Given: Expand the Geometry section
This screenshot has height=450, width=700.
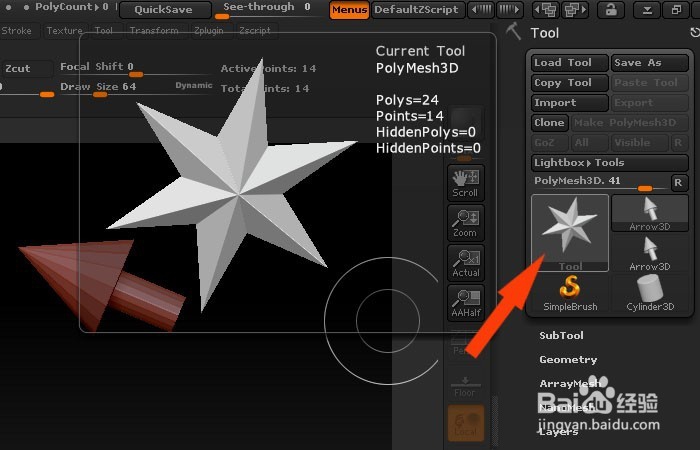Looking at the screenshot, I should (568, 360).
